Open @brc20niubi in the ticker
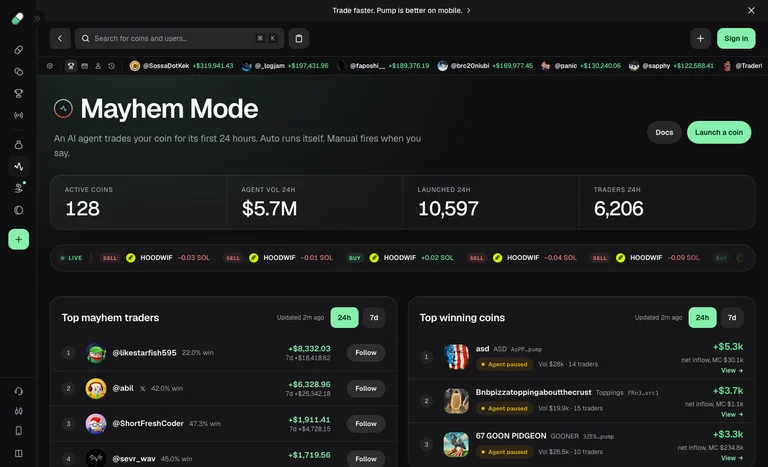The width and height of the screenshot is (768, 467). 485,66
